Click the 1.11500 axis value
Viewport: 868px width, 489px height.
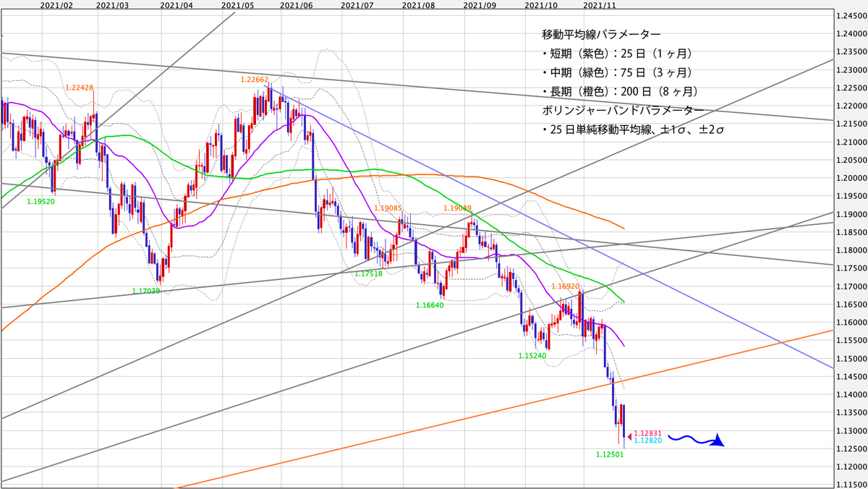(851, 484)
